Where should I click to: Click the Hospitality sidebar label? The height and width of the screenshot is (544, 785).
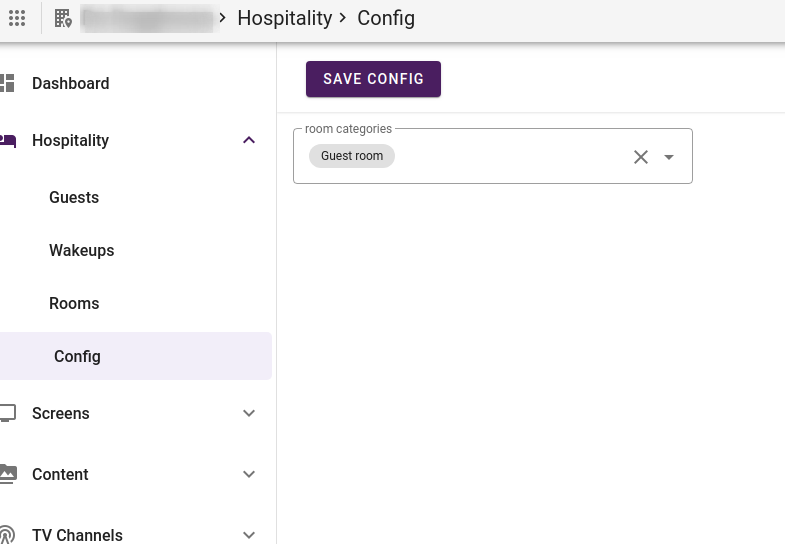[70, 141]
